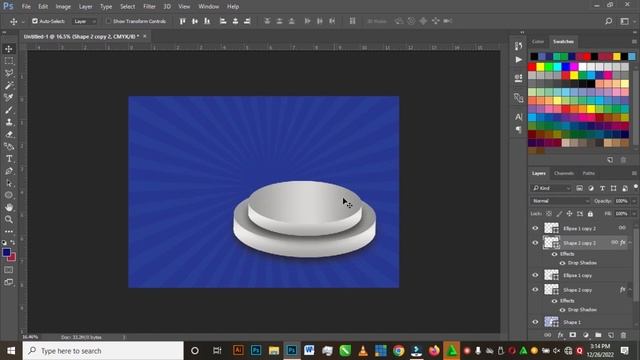This screenshot has width=640, height=360.
Task: Click Lock All padlock icon
Action: click(590, 213)
